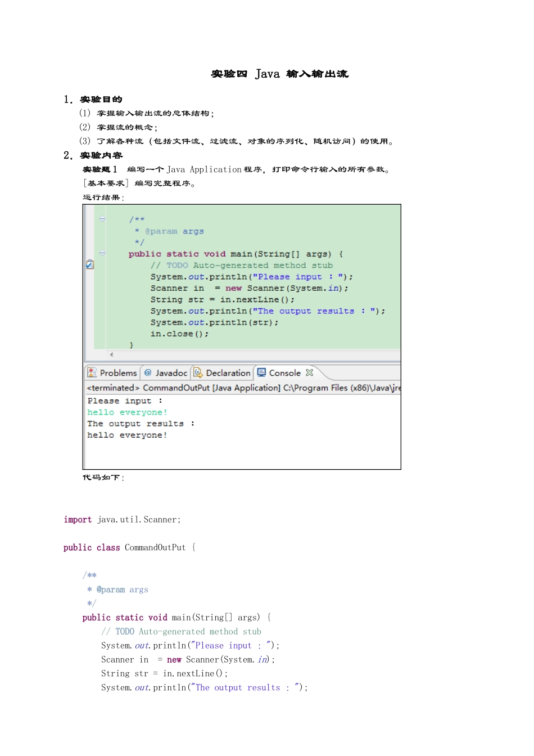The width and height of the screenshot is (534, 756).
Task: Click the black 'hello everyone!' console output line
Action: click(127, 435)
